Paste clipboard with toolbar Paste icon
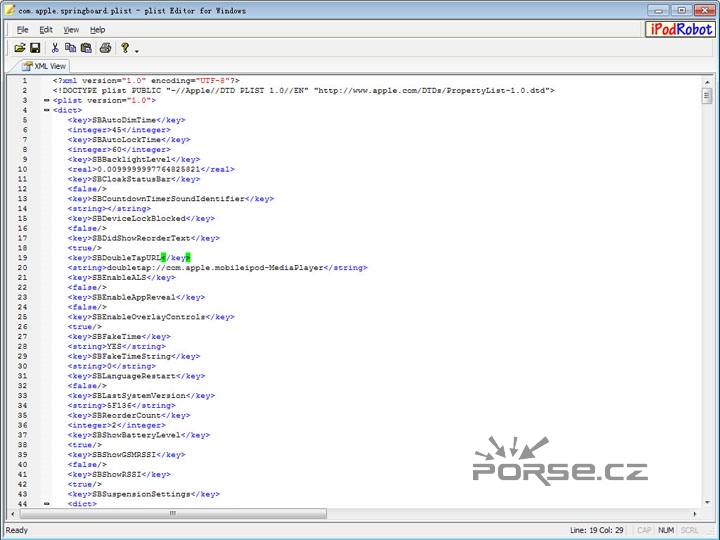The height and width of the screenshot is (540, 720). [x=86, y=48]
